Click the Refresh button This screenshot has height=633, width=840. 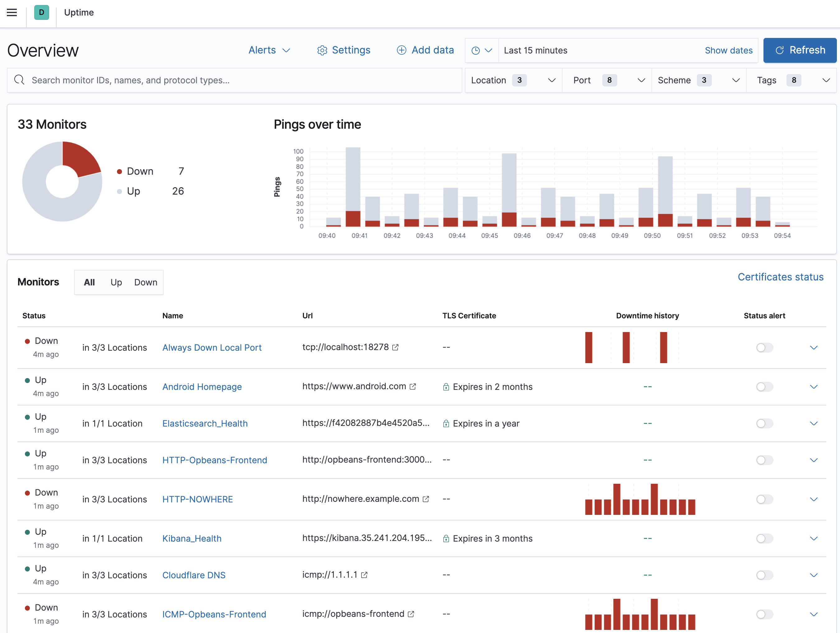[800, 50]
